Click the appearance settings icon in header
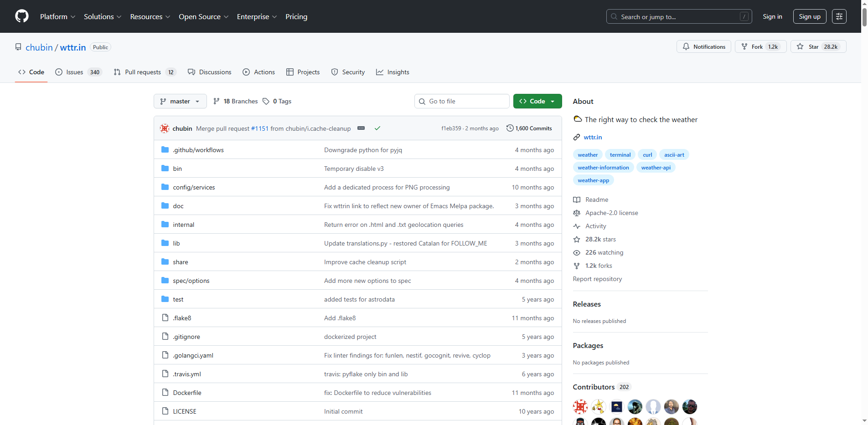Screen dimensions: 868x425 (x=839, y=16)
